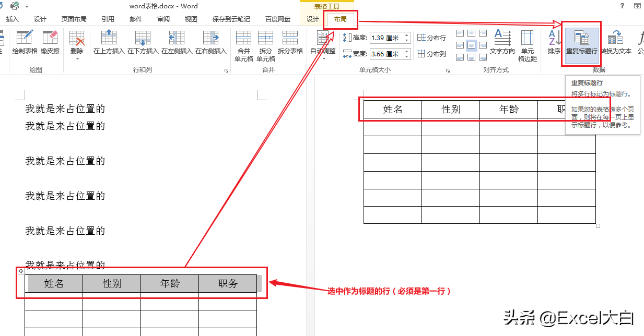Screen dimensions: 644x336
Task: Set alignment to top right
Action: pos(483,33)
